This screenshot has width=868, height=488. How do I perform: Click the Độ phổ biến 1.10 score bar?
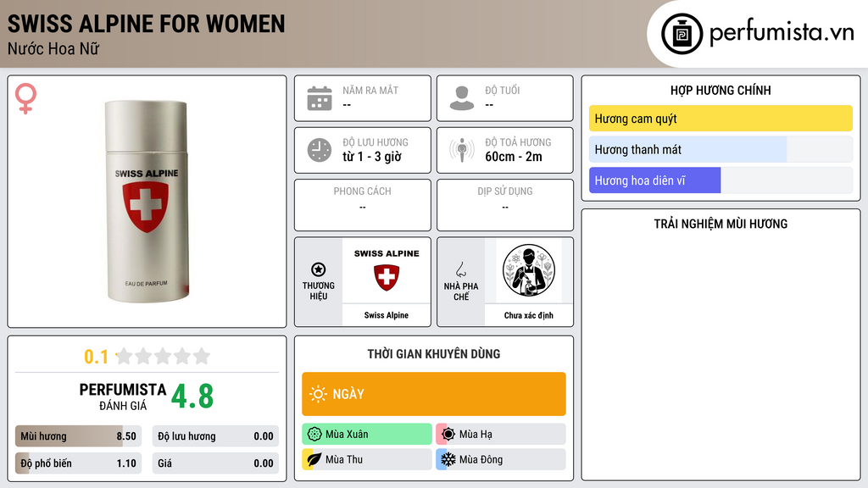78,463
